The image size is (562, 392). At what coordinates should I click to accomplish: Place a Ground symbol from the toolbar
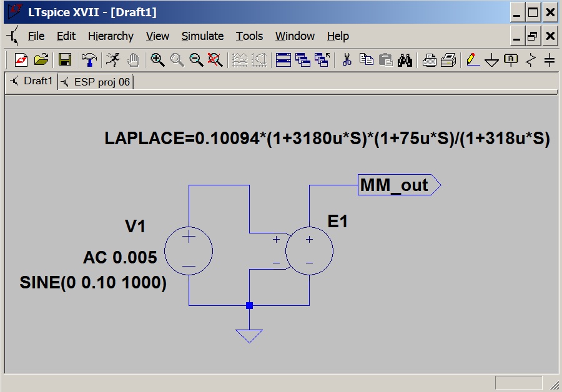click(492, 60)
